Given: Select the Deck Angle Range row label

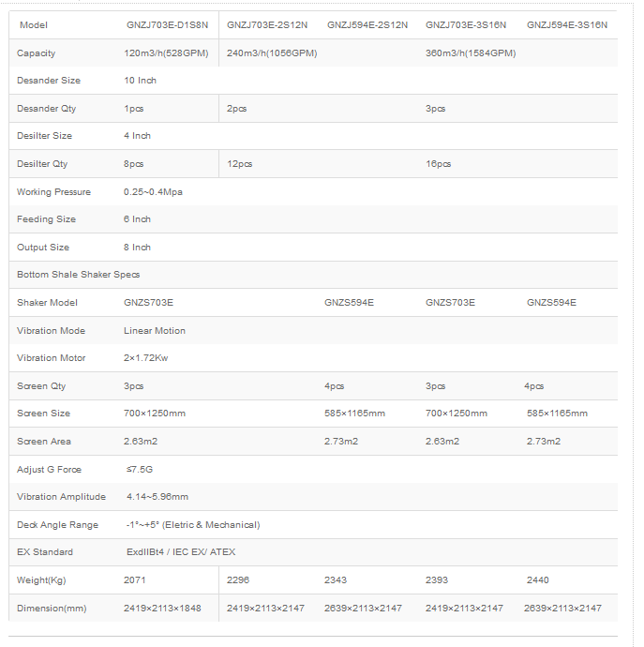Looking at the screenshot, I should (57, 525).
